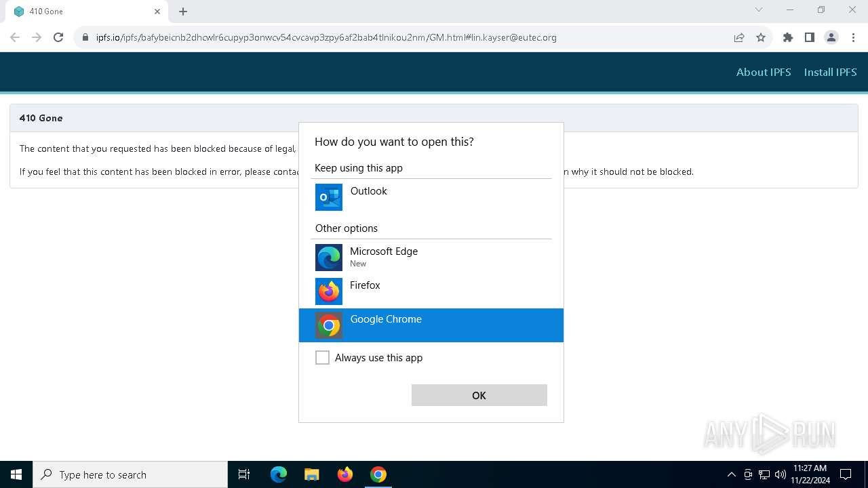868x488 pixels.
Task: Open the Chrome profile avatar
Action: (x=831, y=37)
